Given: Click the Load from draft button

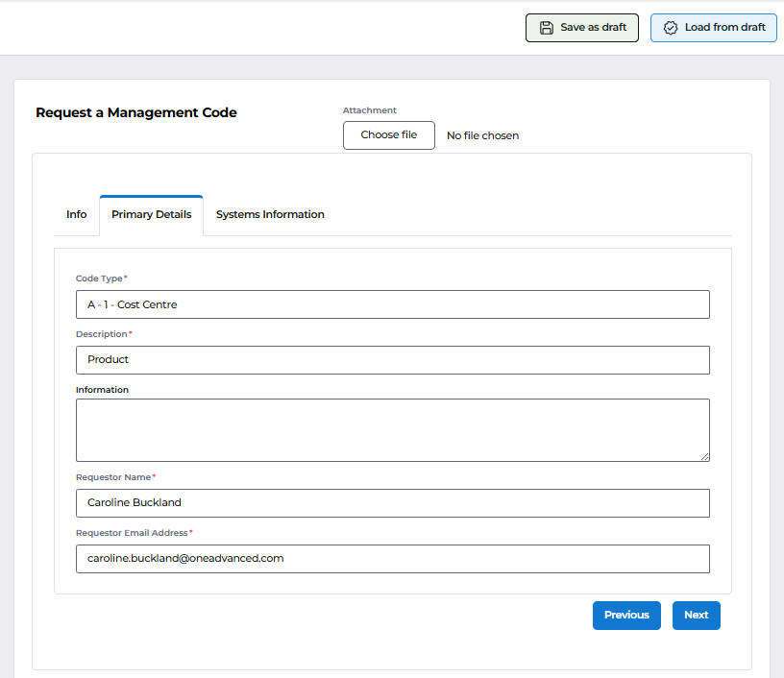Looking at the screenshot, I should coord(714,28).
